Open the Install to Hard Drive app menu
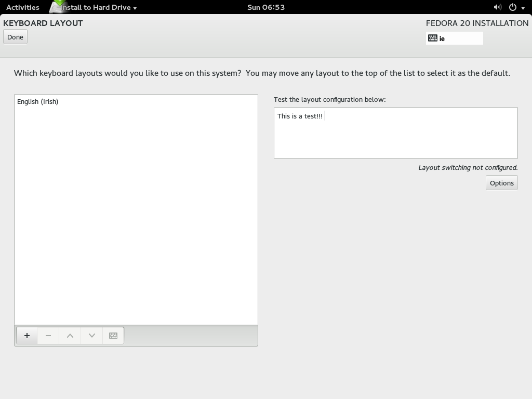532x399 pixels. pyautogui.click(x=98, y=7)
